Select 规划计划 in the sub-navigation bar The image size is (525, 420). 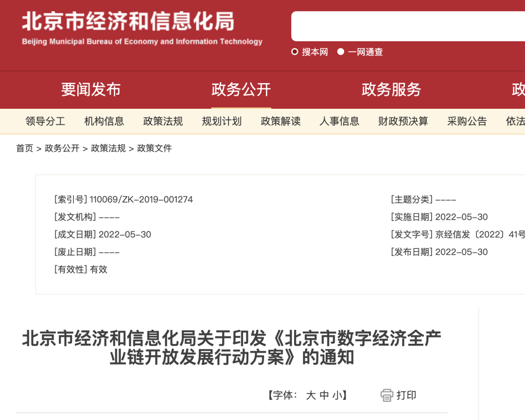coord(221,121)
